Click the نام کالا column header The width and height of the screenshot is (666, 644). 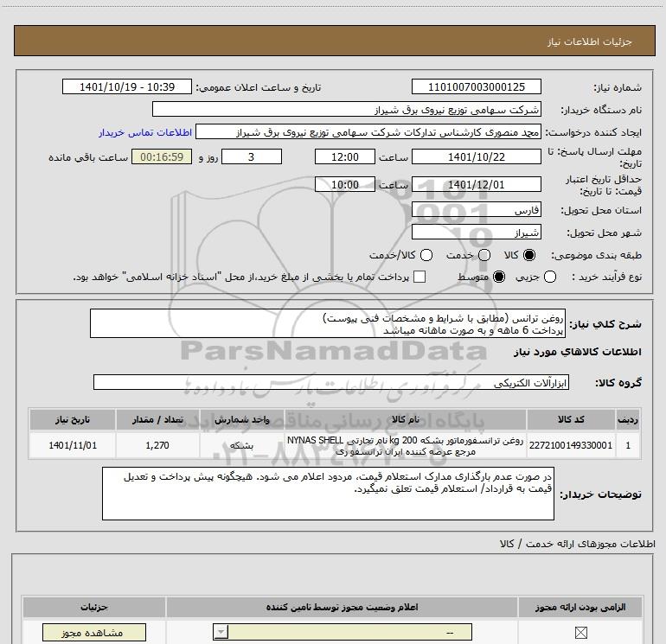coord(405,419)
